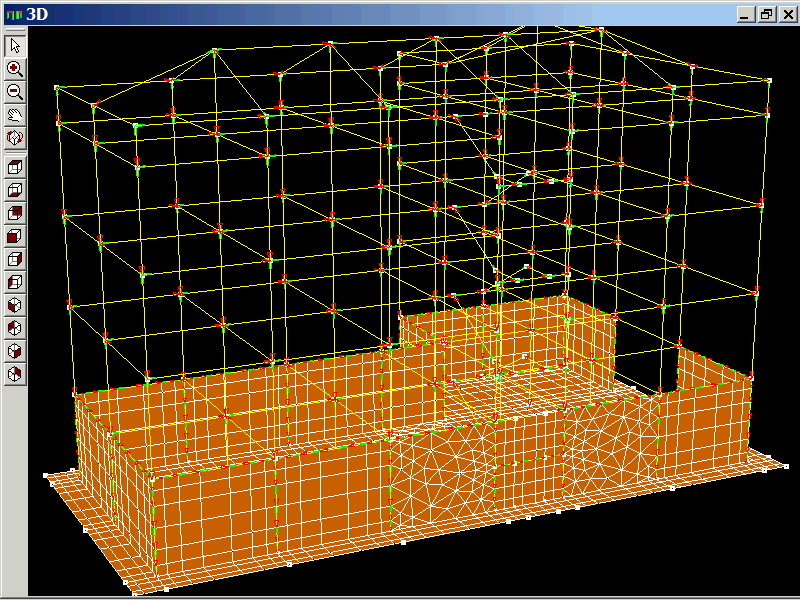Restore down the 3D view window
The height and width of the screenshot is (600, 800).
(x=766, y=14)
